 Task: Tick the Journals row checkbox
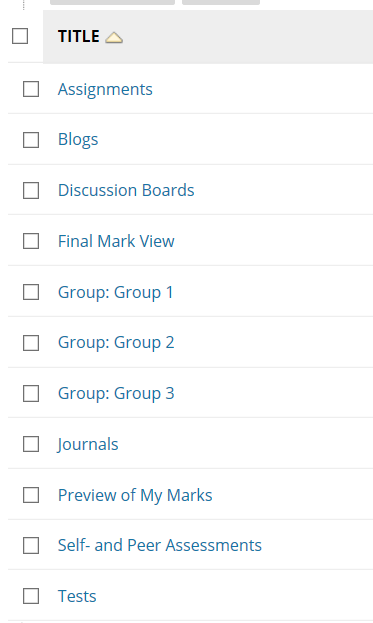click(x=31, y=444)
